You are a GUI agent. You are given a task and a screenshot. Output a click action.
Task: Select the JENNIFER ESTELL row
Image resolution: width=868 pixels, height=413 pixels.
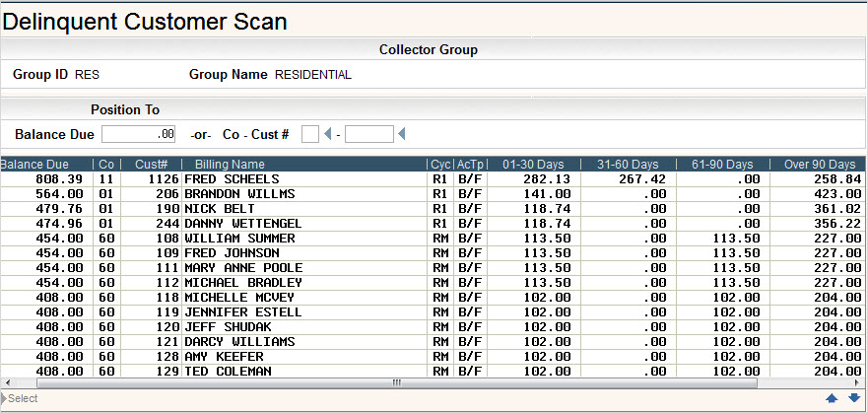(x=432, y=311)
